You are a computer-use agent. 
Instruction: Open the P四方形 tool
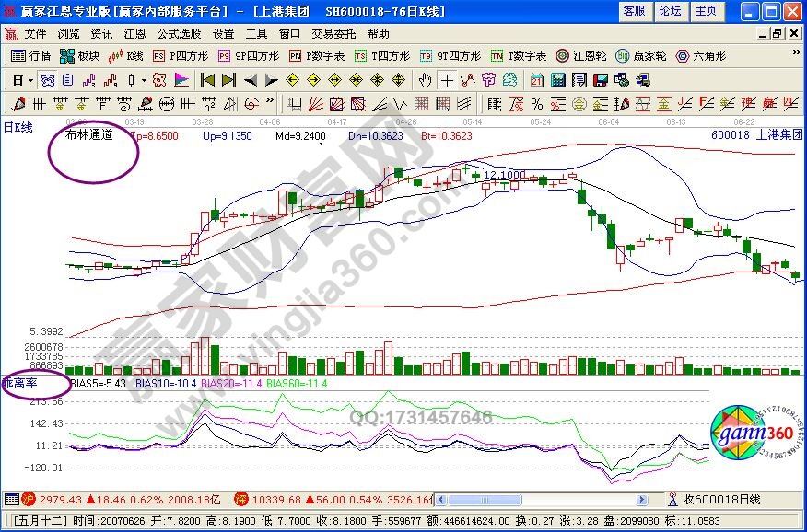click(x=181, y=56)
